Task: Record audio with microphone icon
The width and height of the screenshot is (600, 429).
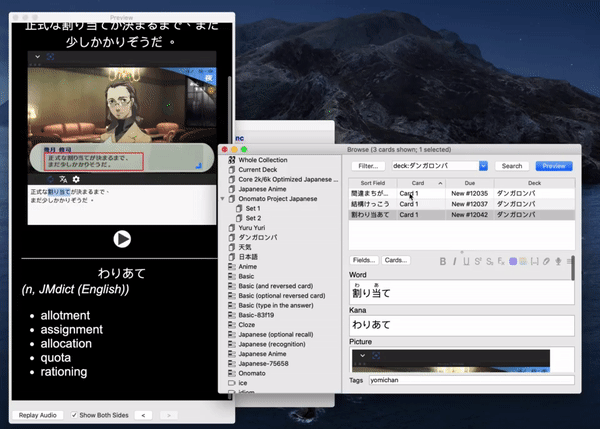Action: 558,261
